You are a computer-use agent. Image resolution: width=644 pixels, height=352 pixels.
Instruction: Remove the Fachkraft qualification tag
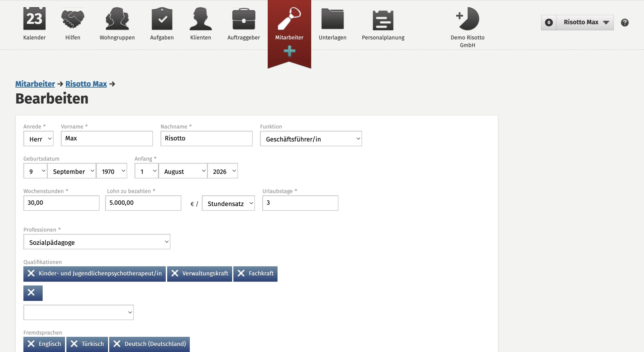click(241, 273)
